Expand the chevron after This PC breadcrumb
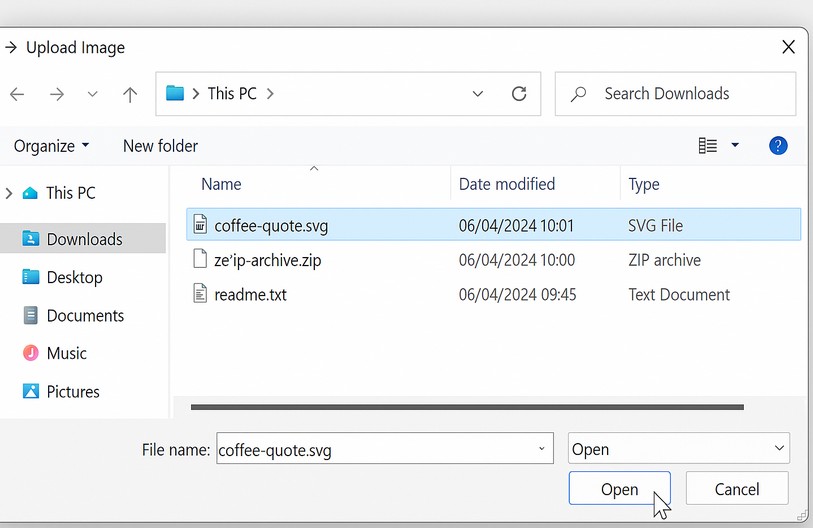813x528 pixels. [x=270, y=94]
